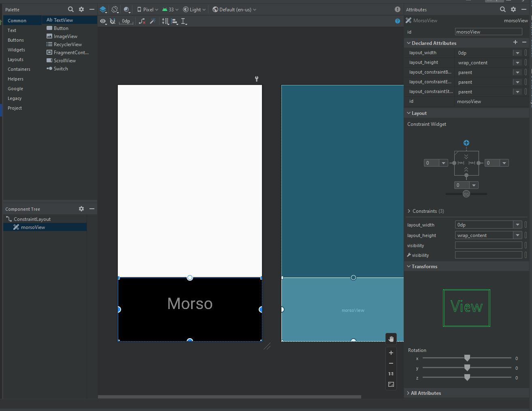Collapse the Transforms section
Screen dimensions: 532x411
tap(409, 267)
